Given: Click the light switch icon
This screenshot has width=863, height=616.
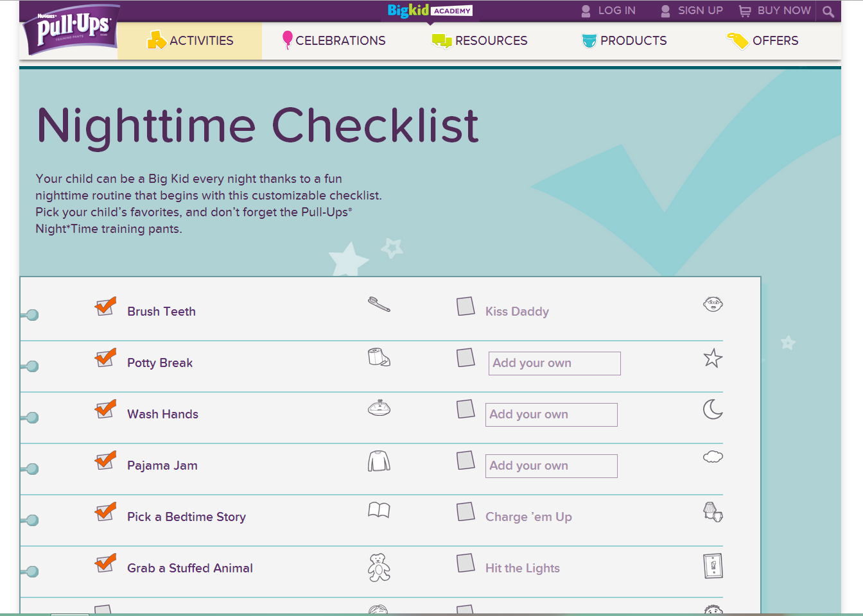Looking at the screenshot, I should 713,566.
